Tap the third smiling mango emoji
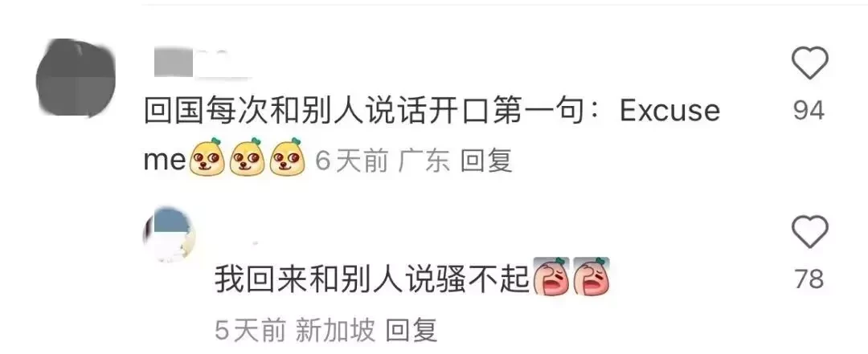 (287, 157)
